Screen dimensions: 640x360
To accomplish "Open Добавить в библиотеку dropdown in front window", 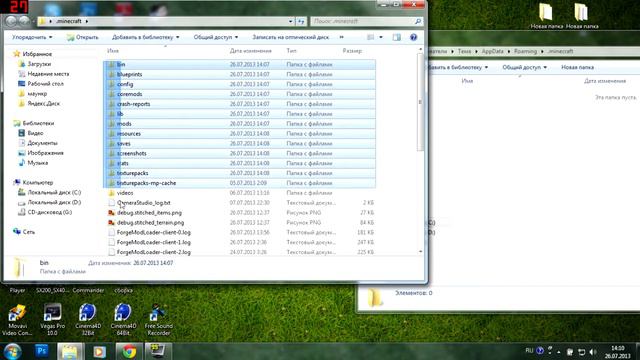I will click(145, 37).
